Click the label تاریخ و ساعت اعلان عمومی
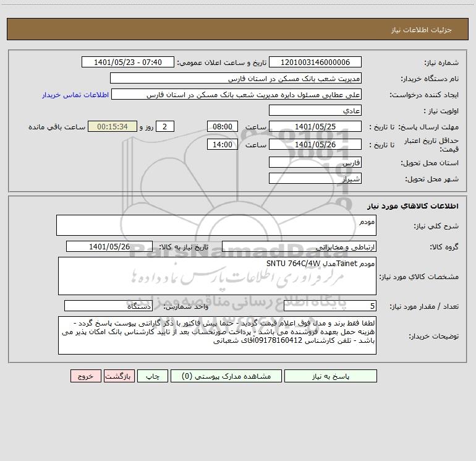476x461 pixels. 221,62
